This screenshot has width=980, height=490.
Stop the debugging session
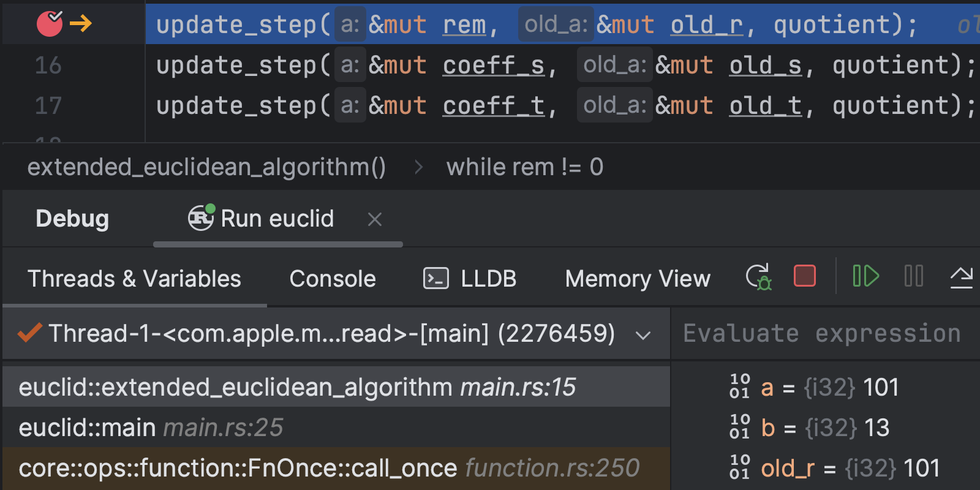click(804, 276)
